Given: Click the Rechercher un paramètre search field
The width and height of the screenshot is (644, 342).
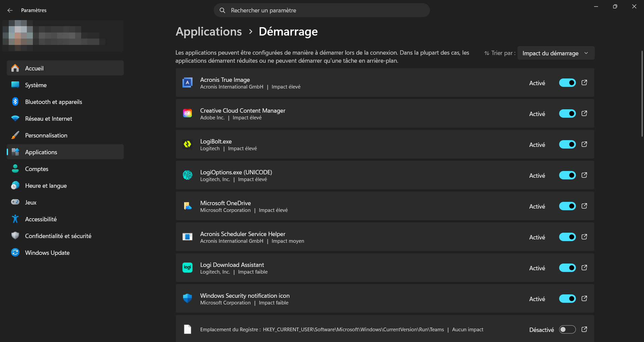Looking at the screenshot, I should click(x=322, y=10).
